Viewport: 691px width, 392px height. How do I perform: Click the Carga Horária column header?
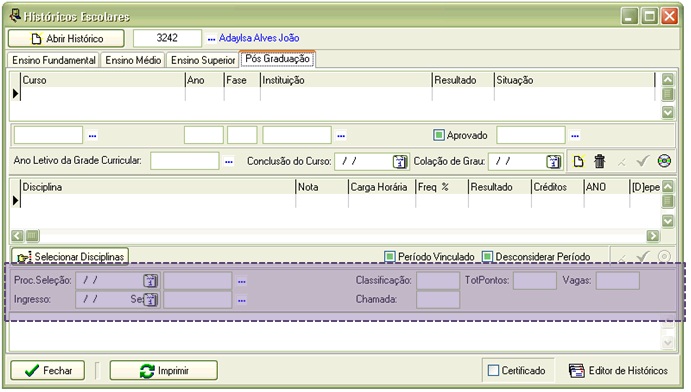382,187
